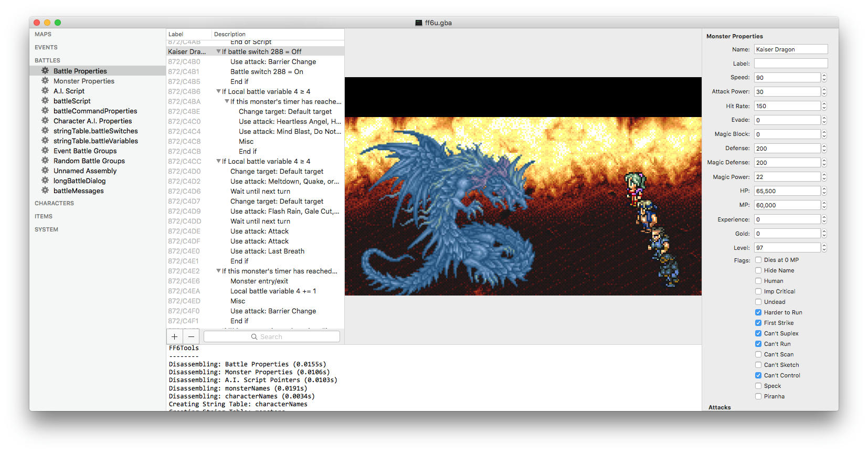Collapse the 'If this monster's timer has reache...' nested block
The image size is (868, 453).
(227, 101)
